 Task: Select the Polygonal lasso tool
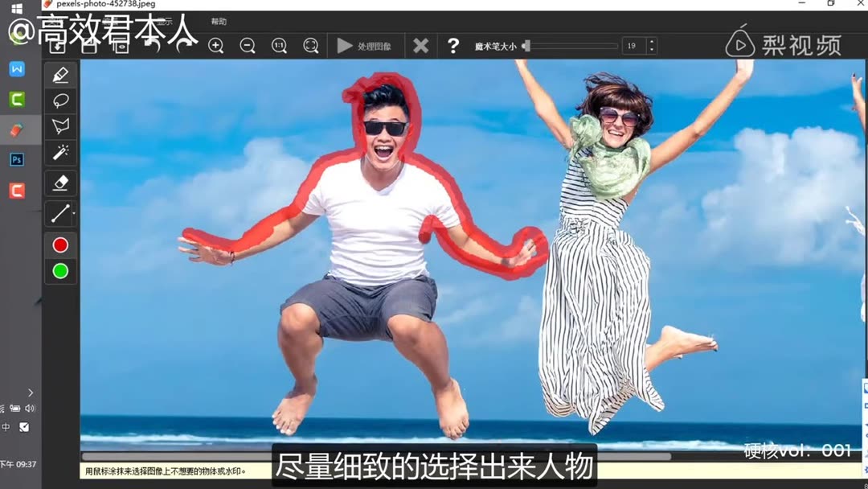(x=60, y=126)
